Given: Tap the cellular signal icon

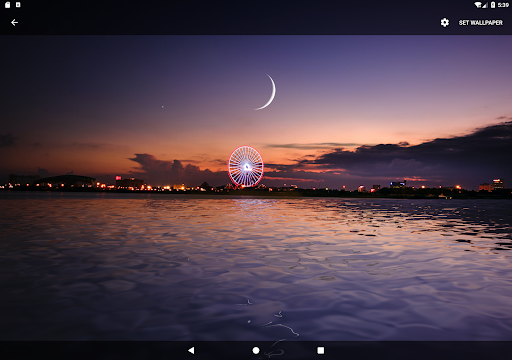Looking at the screenshot, I should [x=485, y=5].
